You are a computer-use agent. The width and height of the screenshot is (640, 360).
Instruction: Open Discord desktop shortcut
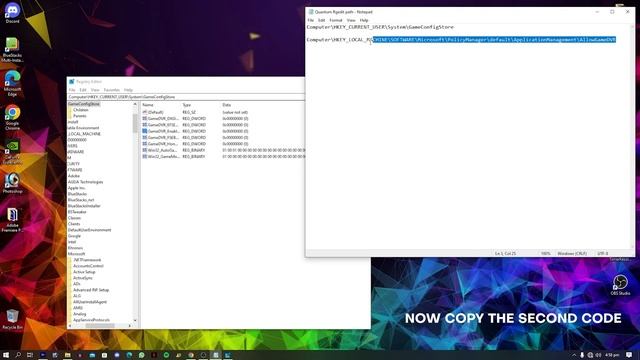12,13
